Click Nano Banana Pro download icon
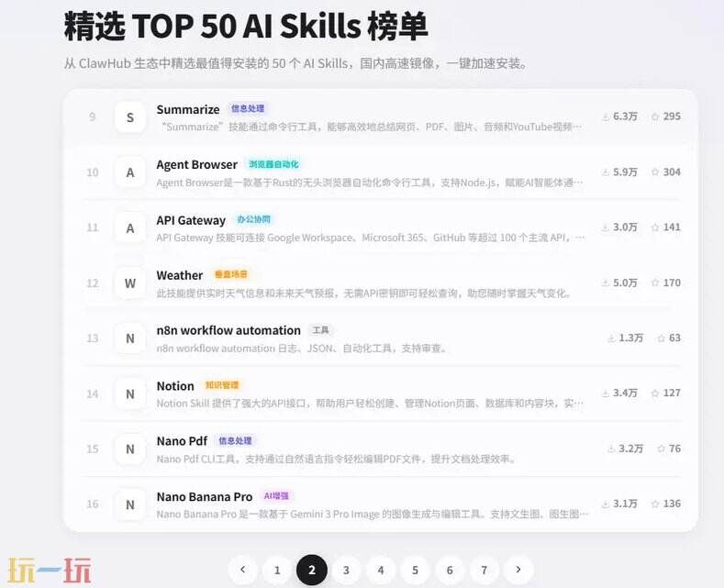 tap(606, 504)
